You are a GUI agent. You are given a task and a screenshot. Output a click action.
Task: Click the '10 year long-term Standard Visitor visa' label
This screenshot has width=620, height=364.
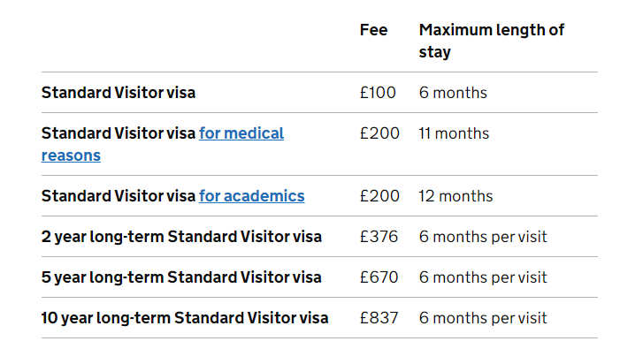coord(185,317)
